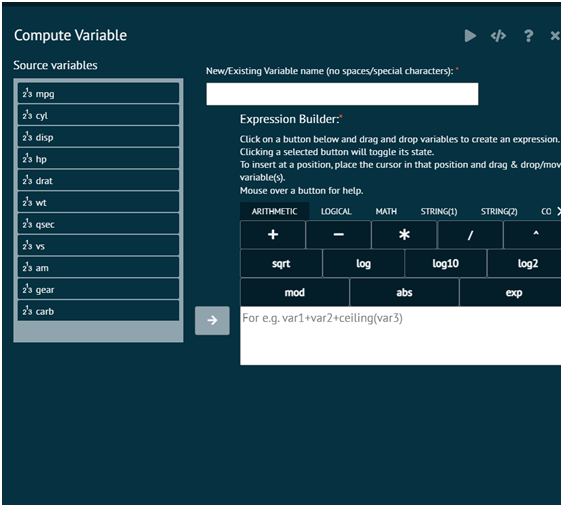Switch to the STRING(2) tab

499,211
